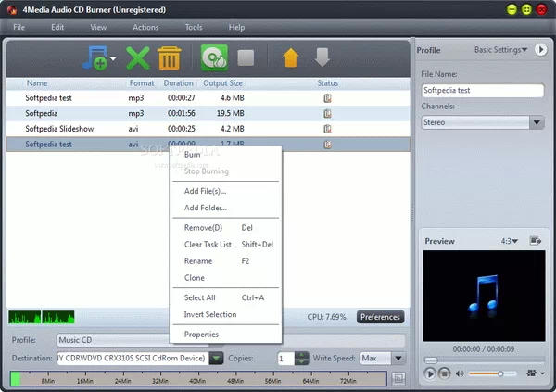This screenshot has width=556, height=392.
Task: Choose Add Folder... from context menu
Action: coord(205,208)
